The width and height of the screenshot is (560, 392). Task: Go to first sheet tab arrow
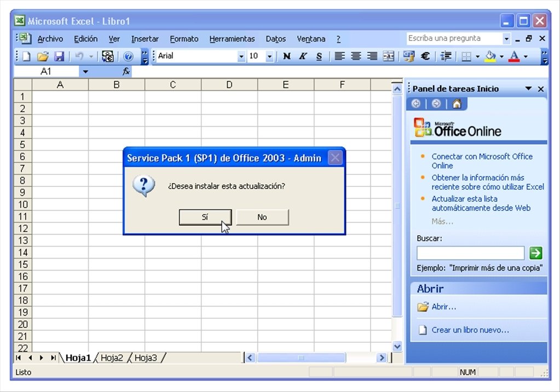[19, 358]
